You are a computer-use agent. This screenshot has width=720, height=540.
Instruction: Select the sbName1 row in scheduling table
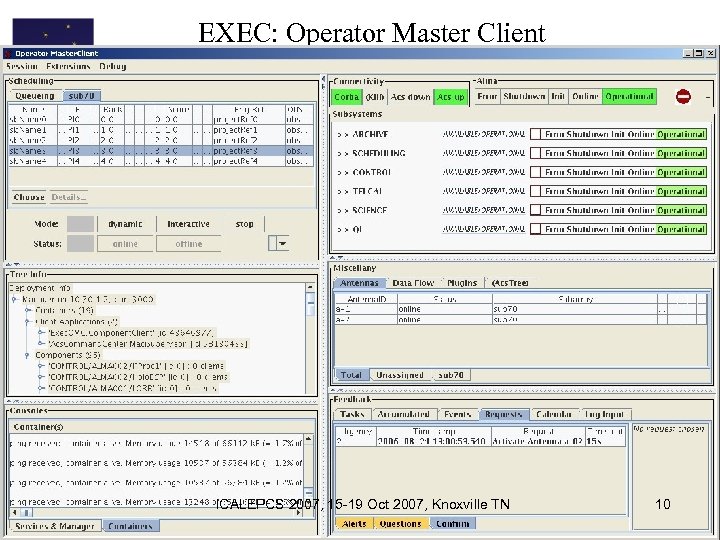click(x=161, y=130)
